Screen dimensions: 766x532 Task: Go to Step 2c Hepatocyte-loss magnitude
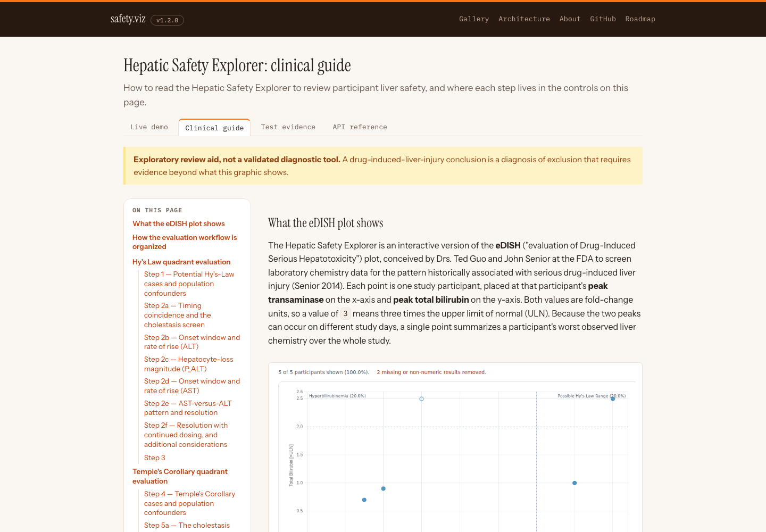188,364
